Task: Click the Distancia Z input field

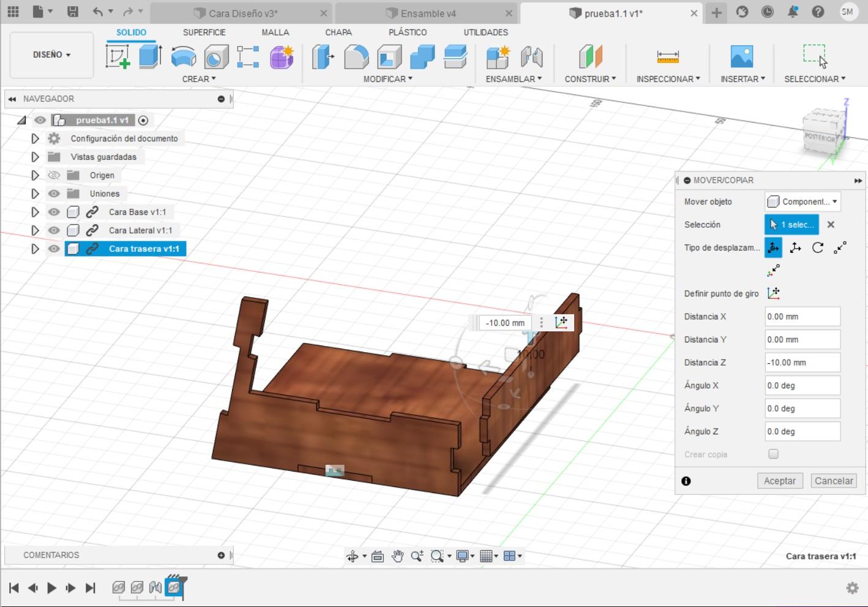Action: 802,363
